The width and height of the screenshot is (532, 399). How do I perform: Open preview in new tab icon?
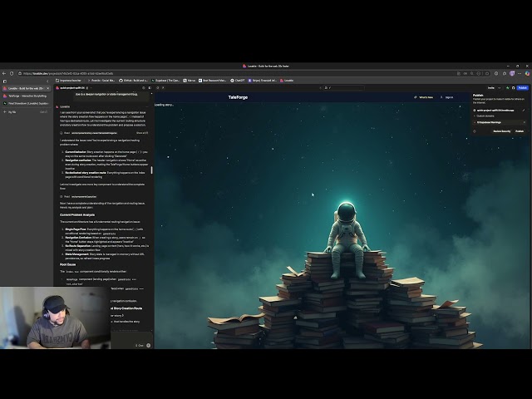[x=163, y=88]
